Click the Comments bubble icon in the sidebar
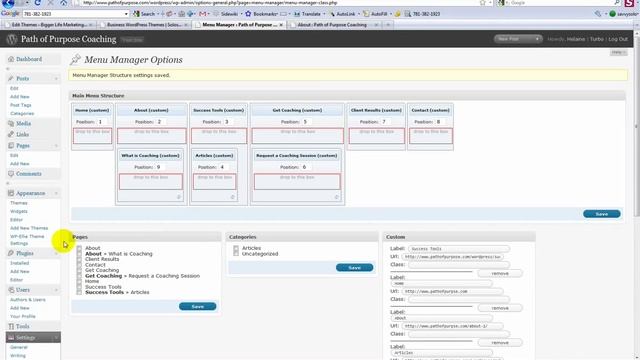The width and height of the screenshot is (640, 360). [11, 174]
